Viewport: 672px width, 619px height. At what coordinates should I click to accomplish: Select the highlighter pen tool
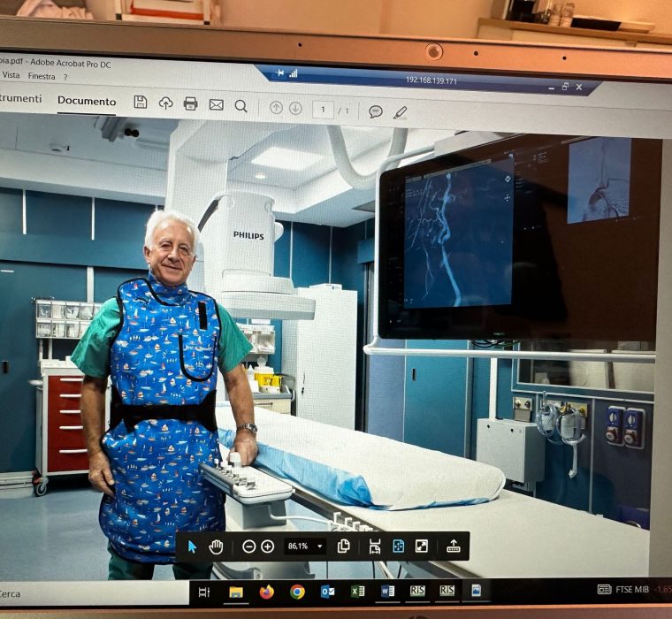(401, 112)
